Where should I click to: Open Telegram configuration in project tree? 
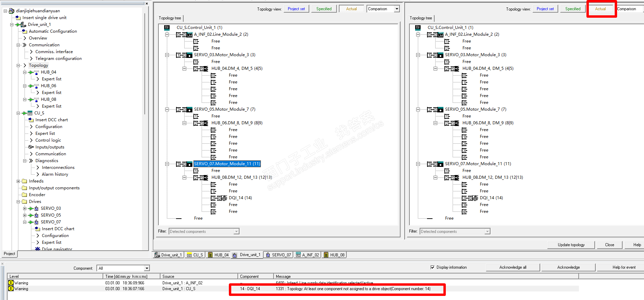click(x=59, y=59)
